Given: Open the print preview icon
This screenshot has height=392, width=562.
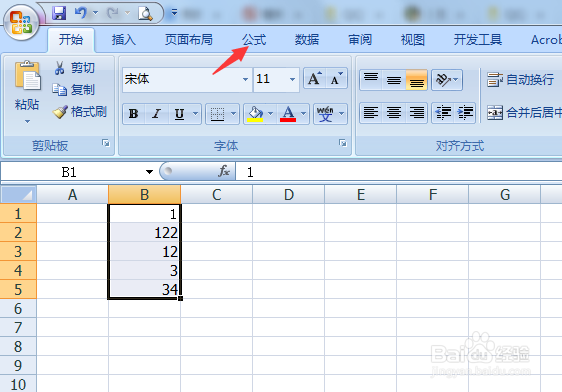Looking at the screenshot, I should (146, 14).
